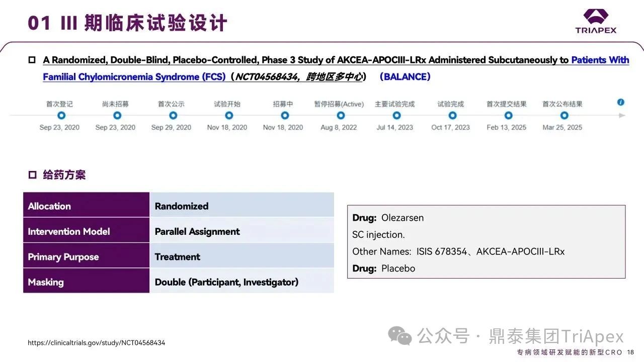Click the Drug: Placebo line
The image size is (644, 362).
click(x=384, y=268)
